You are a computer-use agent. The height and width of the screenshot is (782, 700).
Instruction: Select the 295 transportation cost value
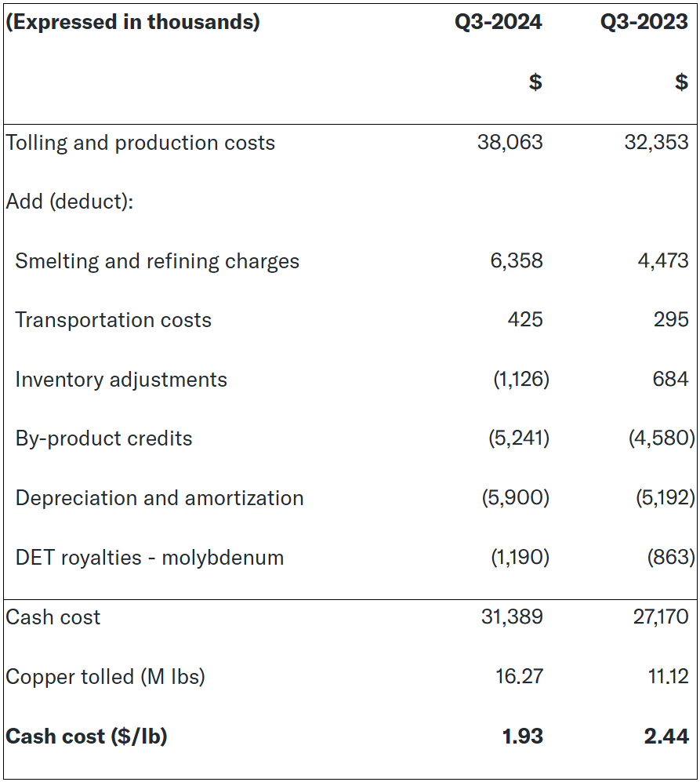[x=671, y=320]
